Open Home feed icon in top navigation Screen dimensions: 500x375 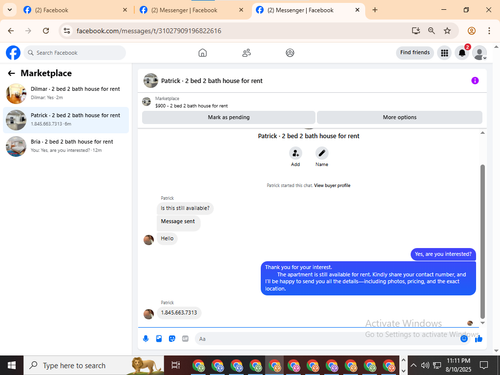coord(202,53)
